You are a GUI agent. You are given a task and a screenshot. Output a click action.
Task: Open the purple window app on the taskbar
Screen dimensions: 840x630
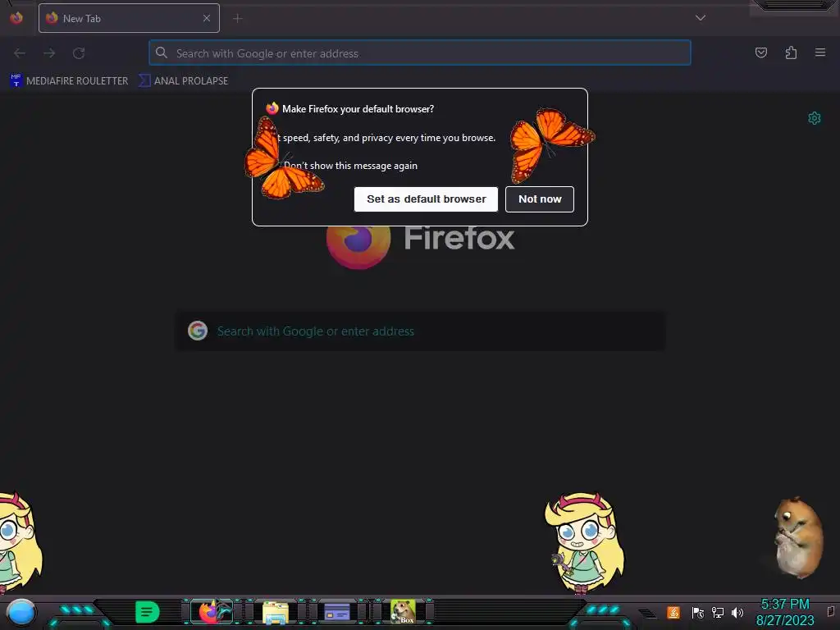click(x=337, y=612)
